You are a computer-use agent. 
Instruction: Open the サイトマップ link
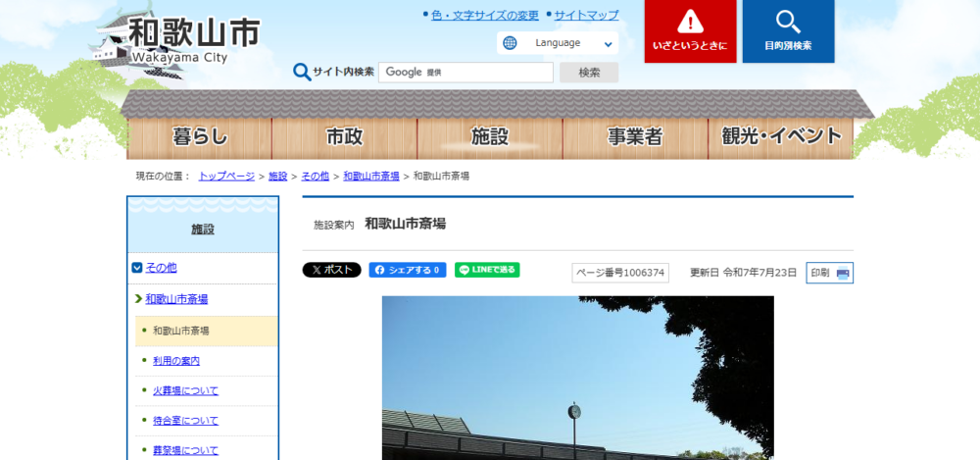pos(586,15)
